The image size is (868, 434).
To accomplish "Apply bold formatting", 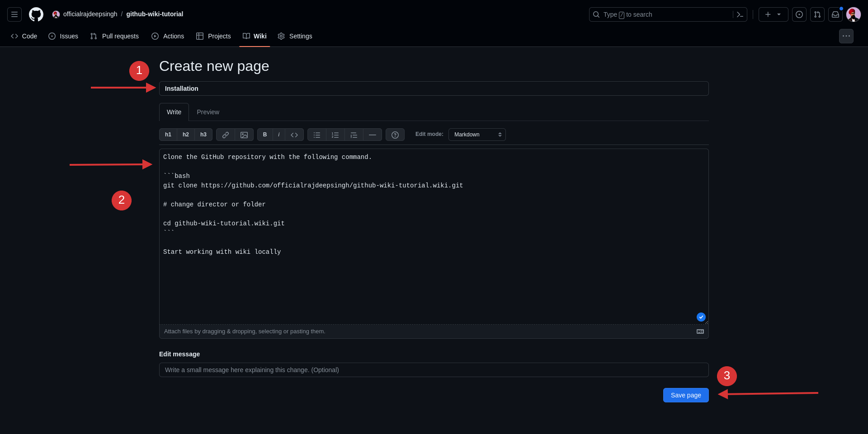I will tap(265, 135).
